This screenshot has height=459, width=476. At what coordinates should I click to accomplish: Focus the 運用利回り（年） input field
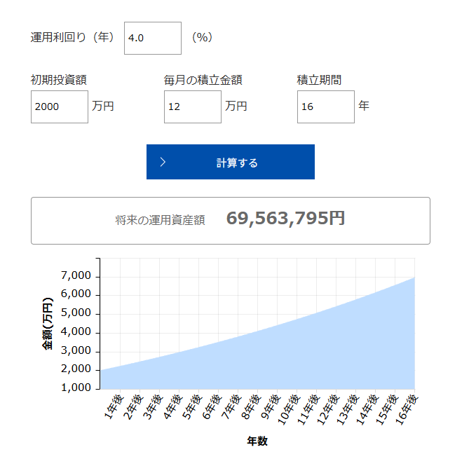pyautogui.click(x=153, y=38)
